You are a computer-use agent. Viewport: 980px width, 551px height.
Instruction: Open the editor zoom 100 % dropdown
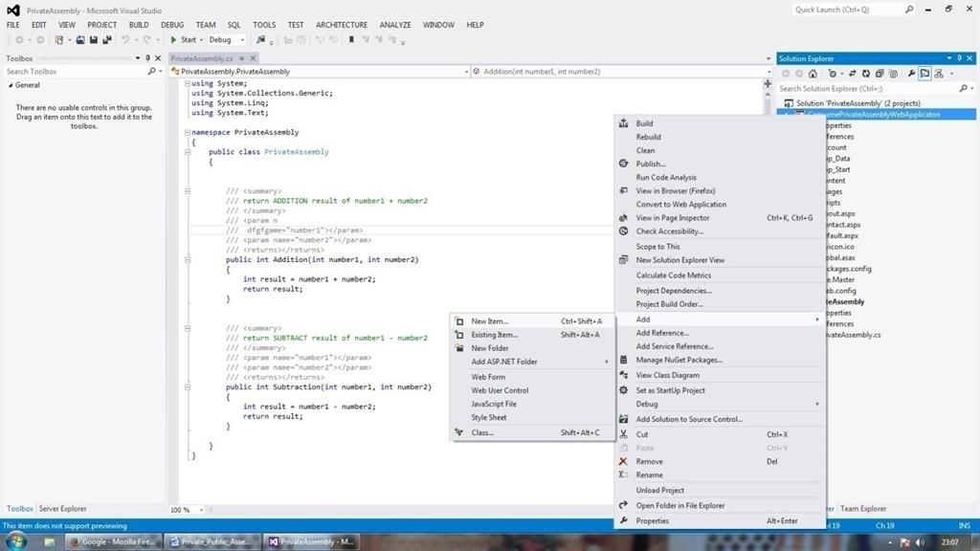click(x=202, y=510)
